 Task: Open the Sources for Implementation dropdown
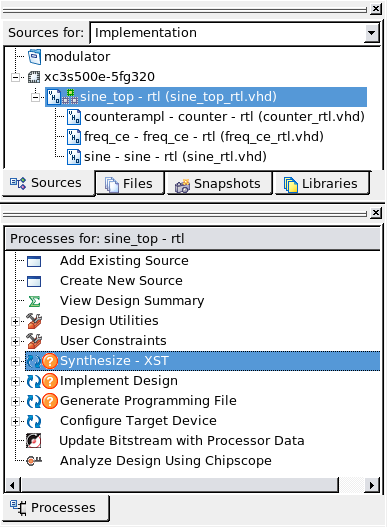click(x=372, y=33)
